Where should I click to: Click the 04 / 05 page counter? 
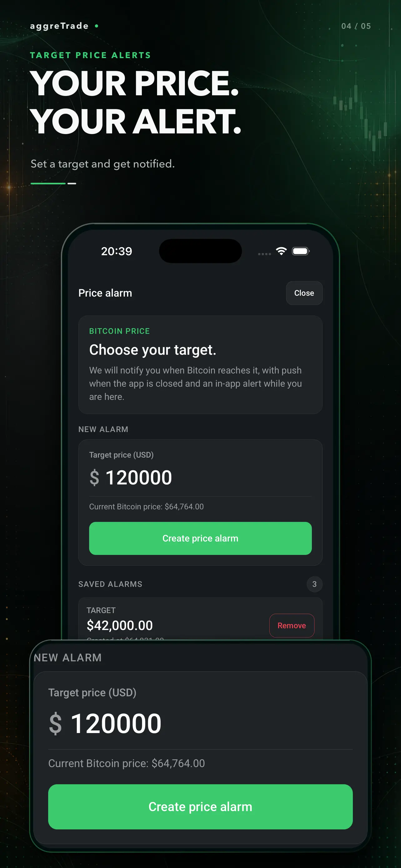click(x=356, y=26)
